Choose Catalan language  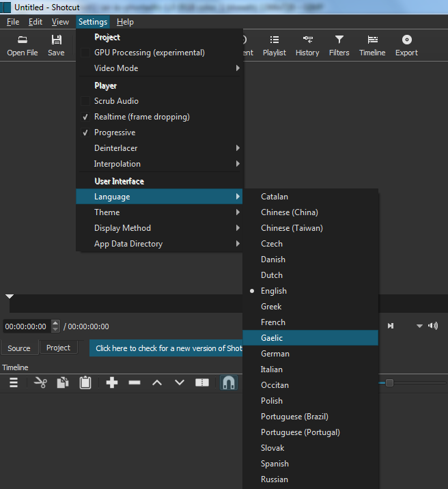click(x=311, y=197)
